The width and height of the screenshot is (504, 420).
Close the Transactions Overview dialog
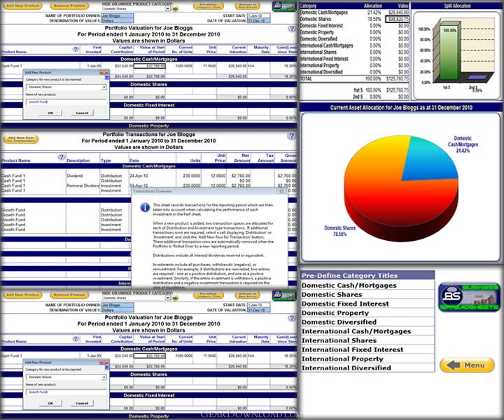pyautogui.click(x=281, y=191)
